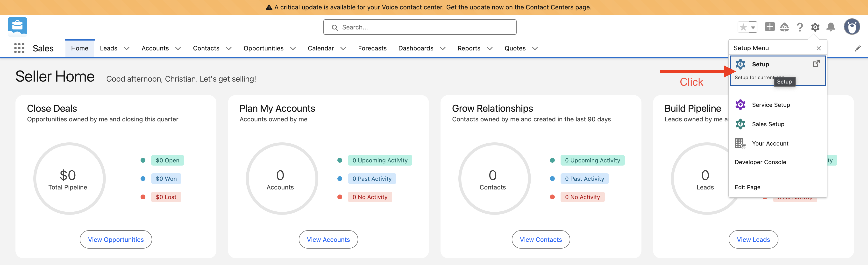The height and width of the screenshot is (265, 868).
Task: Click Contacts 0 Upcoming Activity pill
Action: [x=593, y=160]
